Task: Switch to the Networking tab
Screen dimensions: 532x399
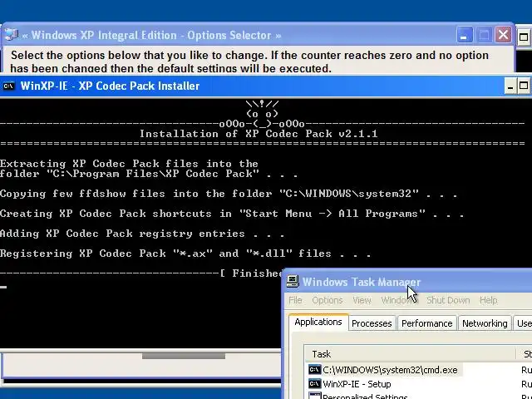Action: tap(485, 323)
